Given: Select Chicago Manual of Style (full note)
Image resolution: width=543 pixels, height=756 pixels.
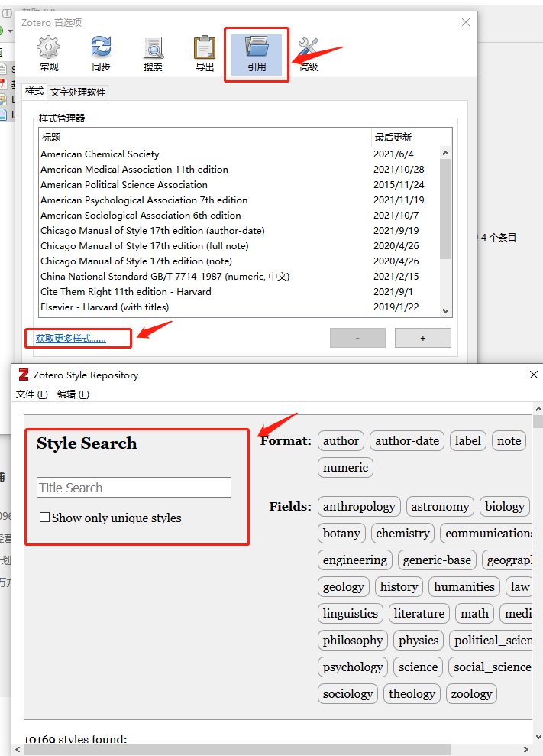Looking at the screenshot, I should [240, 246].
